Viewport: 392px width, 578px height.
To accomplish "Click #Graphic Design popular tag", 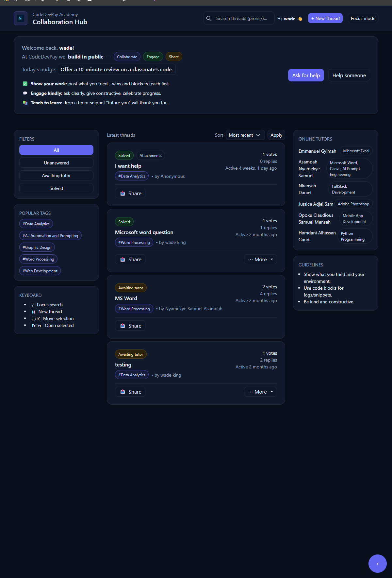I will tap(37, 247).
